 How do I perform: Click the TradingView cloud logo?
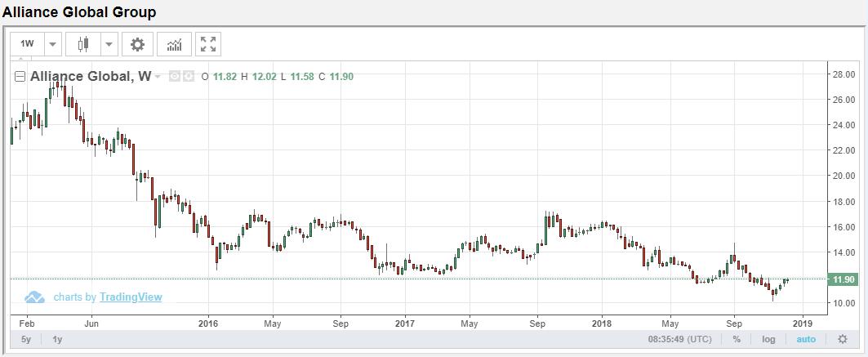[x=34, y=297]
